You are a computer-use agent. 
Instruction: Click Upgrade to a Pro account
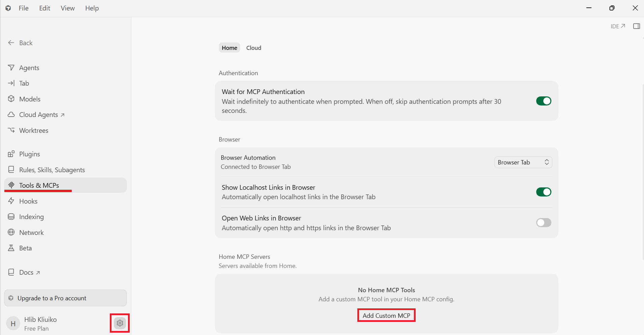click(x=66, y=298)
